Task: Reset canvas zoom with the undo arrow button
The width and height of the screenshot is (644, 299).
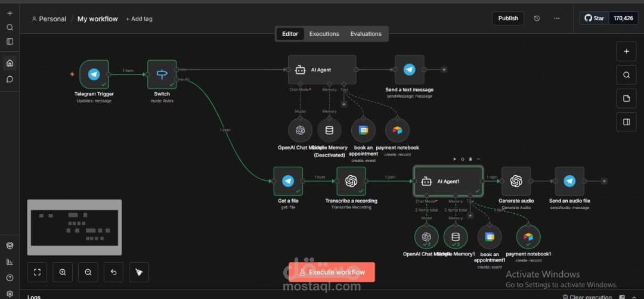Action: [114, 272]
